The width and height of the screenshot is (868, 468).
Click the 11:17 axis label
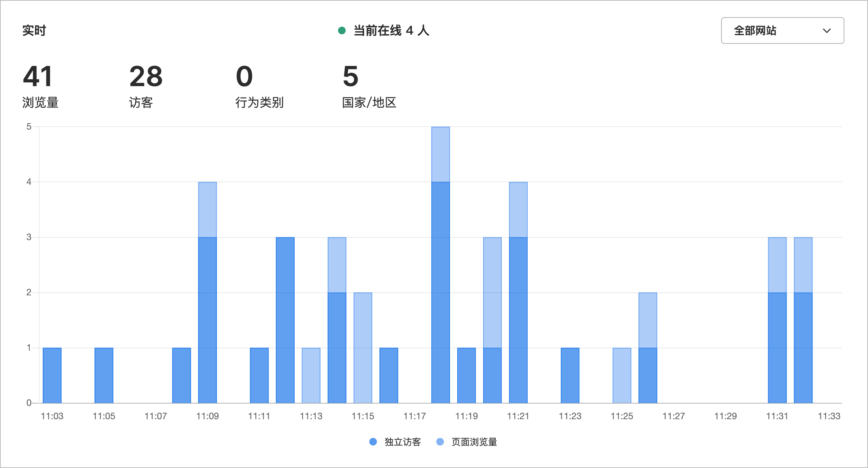click(x=415, y=416)
